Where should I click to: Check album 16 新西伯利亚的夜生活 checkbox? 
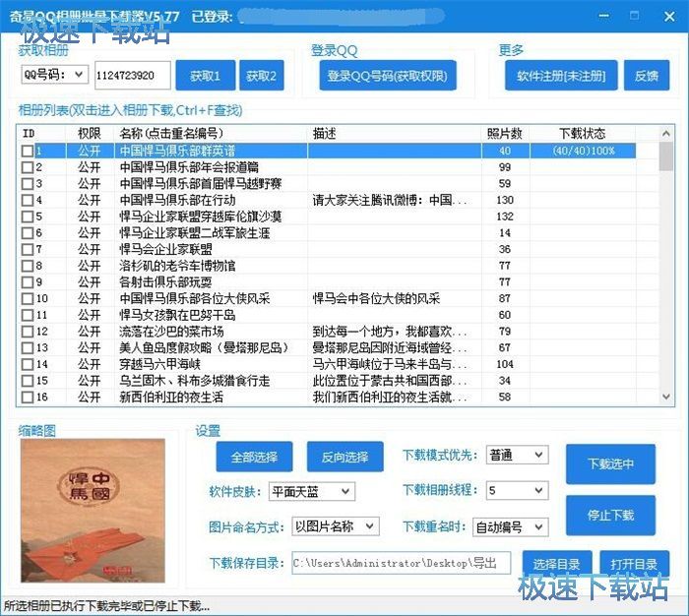[28, 398]
